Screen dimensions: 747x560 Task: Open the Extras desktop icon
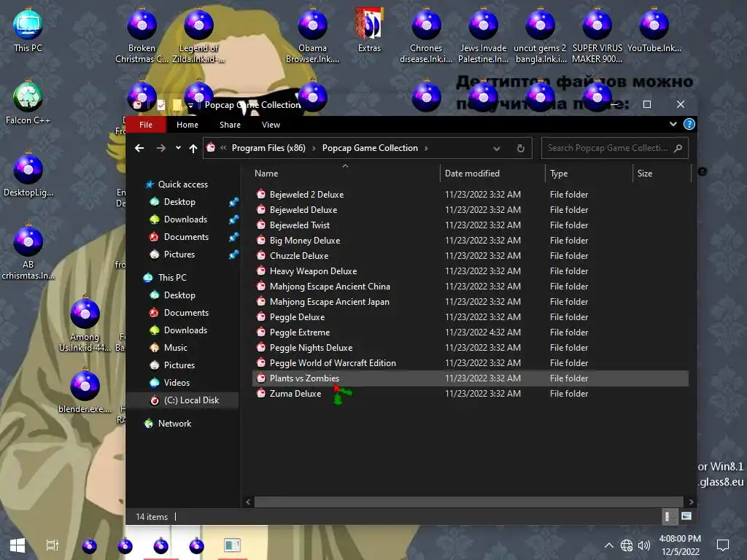[369, 29]
